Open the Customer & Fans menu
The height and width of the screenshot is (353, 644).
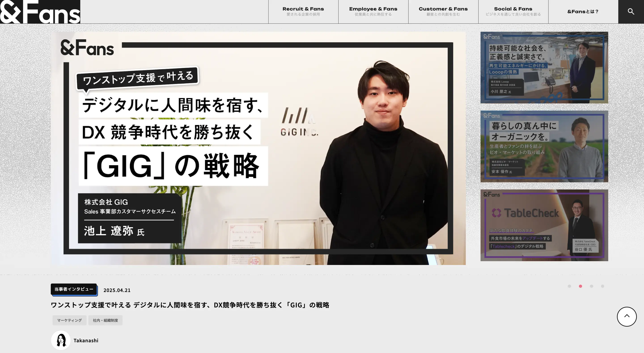[443, 11]
